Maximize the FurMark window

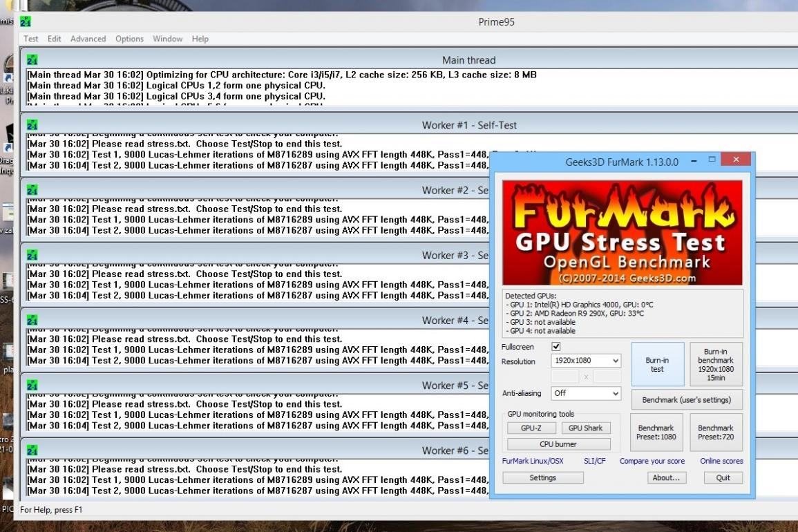point(712,160)
